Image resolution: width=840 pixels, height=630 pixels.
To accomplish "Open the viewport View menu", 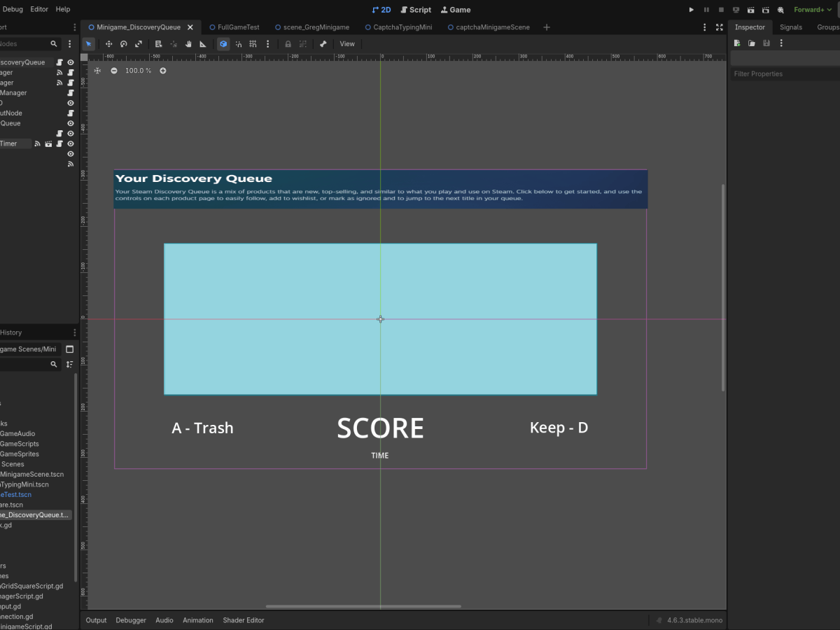I will (347, 43).
